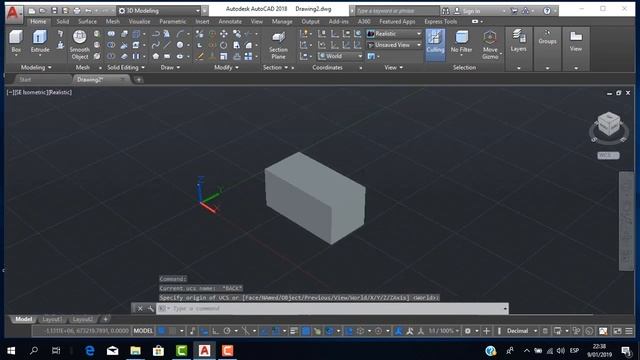Viewport: 640px width, 360px height.
Task: Open the Windows Start menu
Action: tap(11, 351)
